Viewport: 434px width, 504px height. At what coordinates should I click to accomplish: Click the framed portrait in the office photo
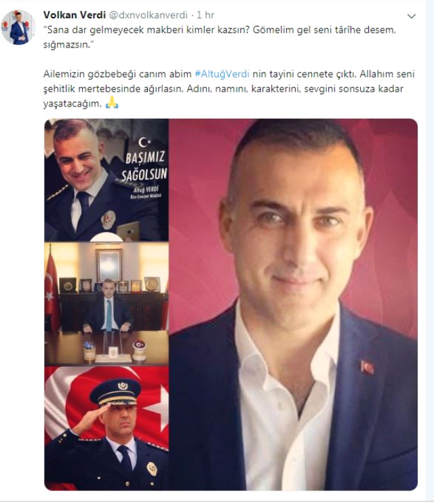tap(109, 265)
